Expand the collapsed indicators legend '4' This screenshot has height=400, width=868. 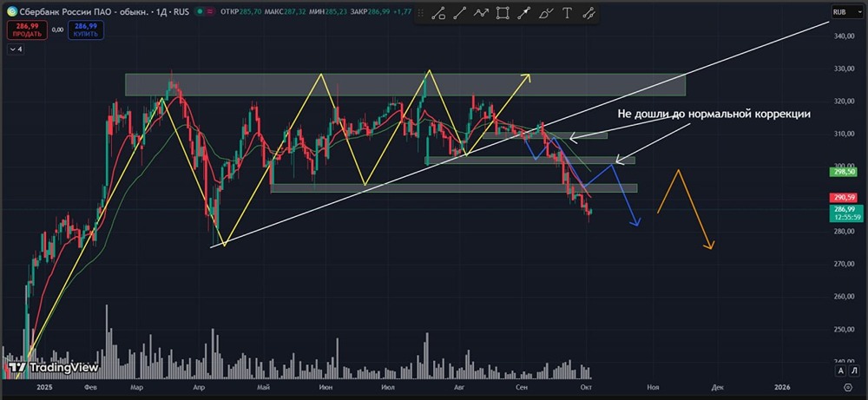16,49
